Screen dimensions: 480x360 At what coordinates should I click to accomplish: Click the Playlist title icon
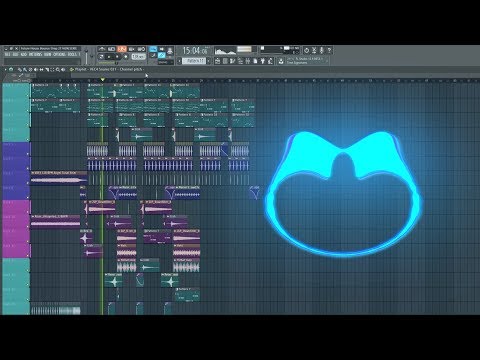coord(72,69)
